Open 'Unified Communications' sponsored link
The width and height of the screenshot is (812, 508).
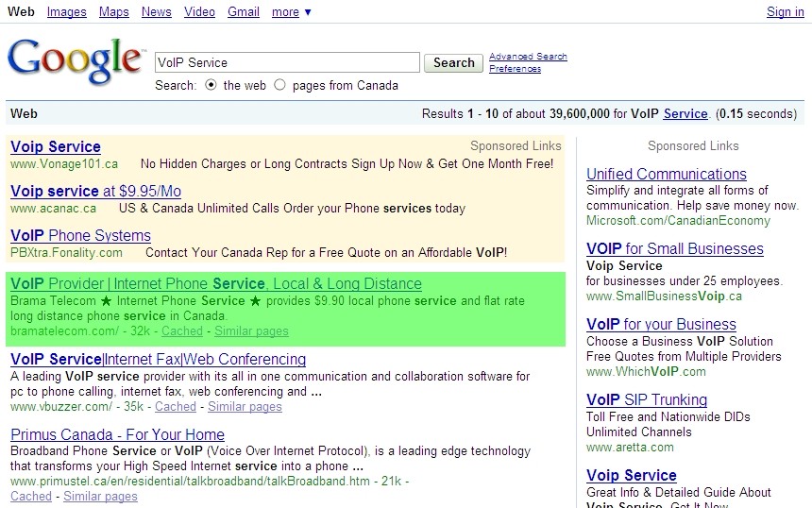667,174
